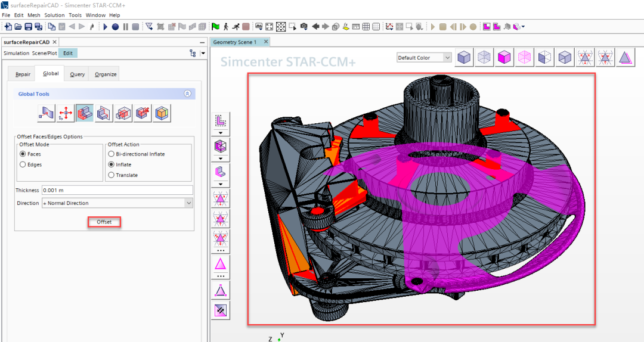Open the Direction combo box
644x342 pixels.
click(117, 203)
